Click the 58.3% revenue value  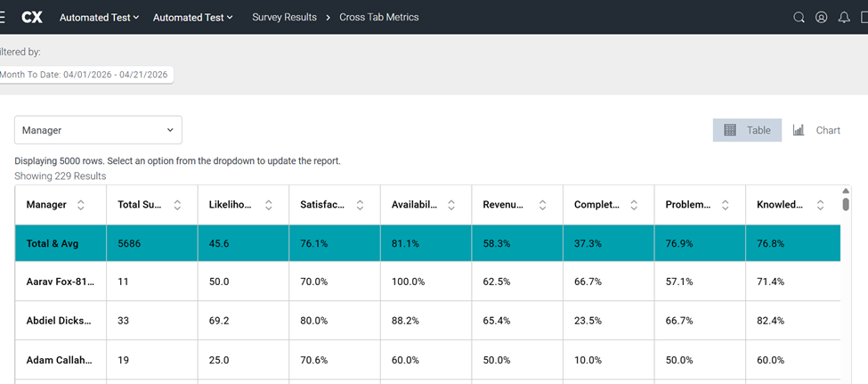[497, 243]
